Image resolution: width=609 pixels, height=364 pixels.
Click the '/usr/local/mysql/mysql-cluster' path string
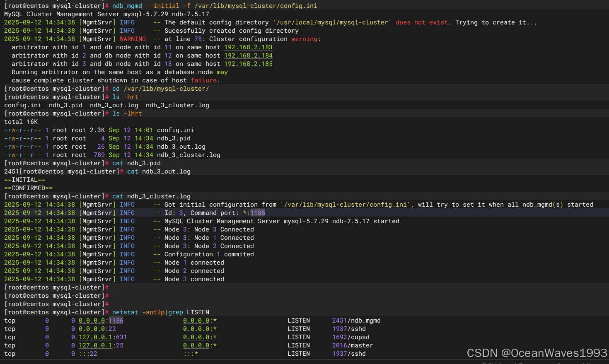tap(332, 22)
